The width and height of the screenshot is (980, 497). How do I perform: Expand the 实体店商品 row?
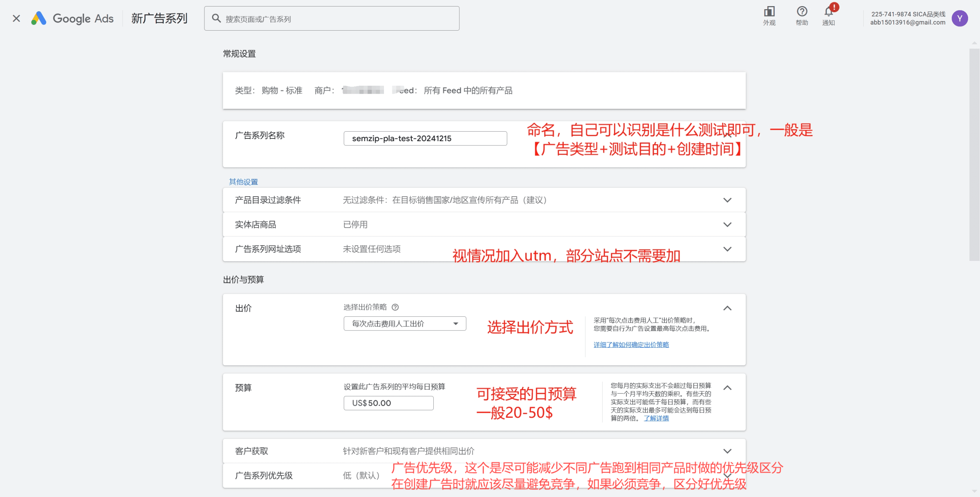pos(484,225)
